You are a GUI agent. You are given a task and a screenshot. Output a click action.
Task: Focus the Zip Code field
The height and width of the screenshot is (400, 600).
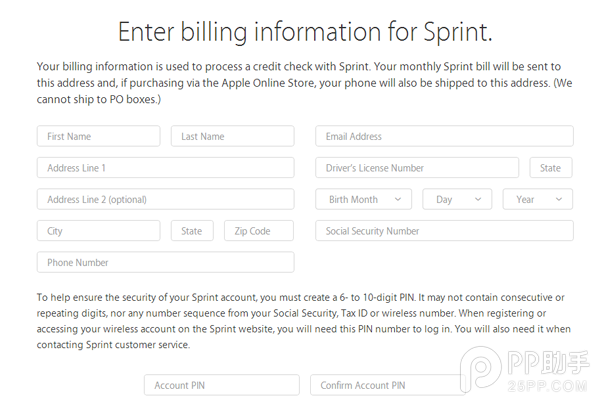pyautogui.click(x=259, y=231)
